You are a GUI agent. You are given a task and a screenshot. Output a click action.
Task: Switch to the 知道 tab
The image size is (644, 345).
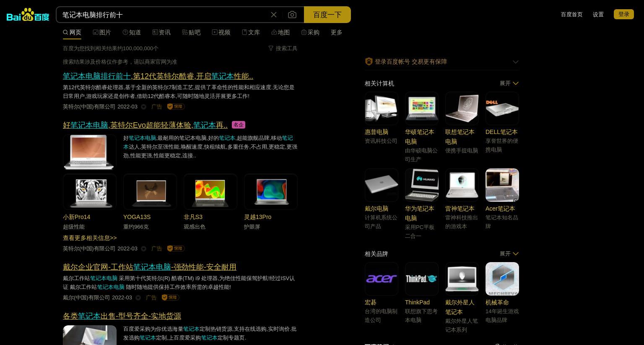pos(132,32)
